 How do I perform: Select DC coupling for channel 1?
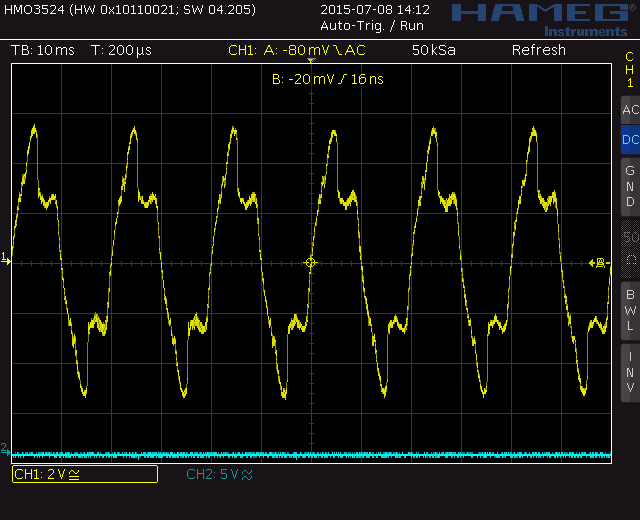pyautogui.click(x=629, y=140)
